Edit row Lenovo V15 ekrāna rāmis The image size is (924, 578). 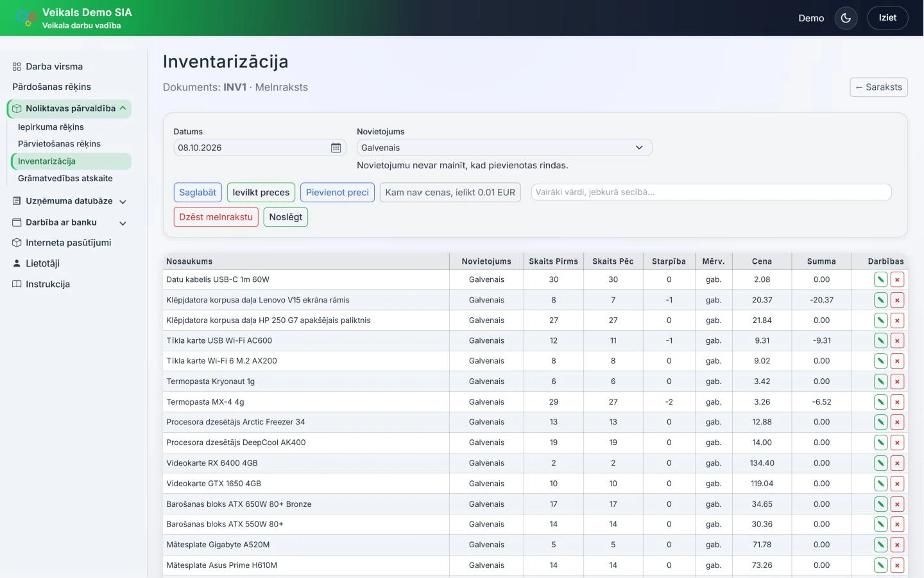coord(881,300)
